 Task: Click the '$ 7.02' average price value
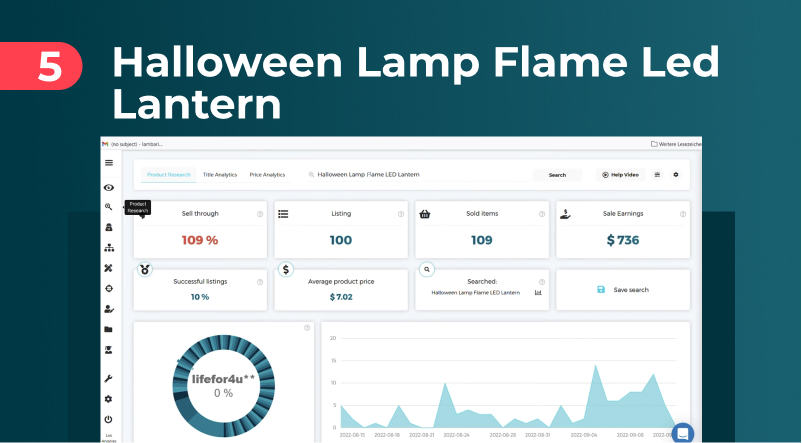click(341, 297)
